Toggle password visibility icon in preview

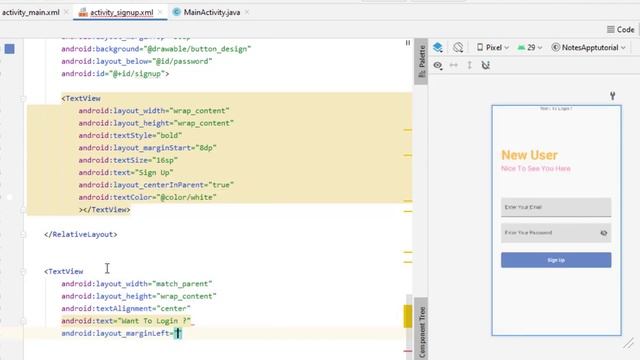pyautogui.click(x=604, y=233)
